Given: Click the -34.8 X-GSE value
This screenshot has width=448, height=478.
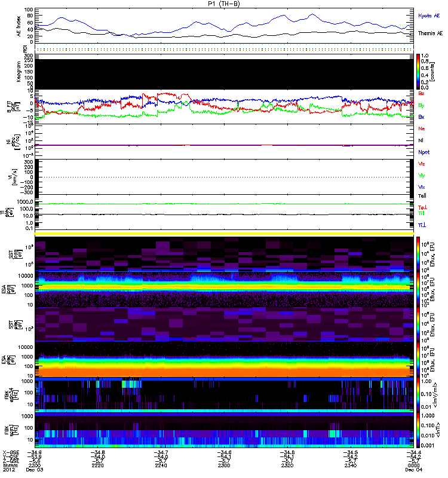Looking at the screenshot, I should tap(97, 453).
